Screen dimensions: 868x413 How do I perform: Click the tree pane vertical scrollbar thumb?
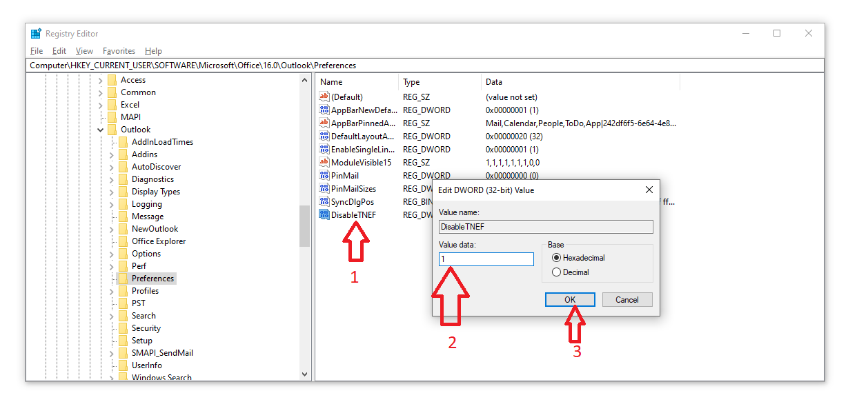(305, 226)
